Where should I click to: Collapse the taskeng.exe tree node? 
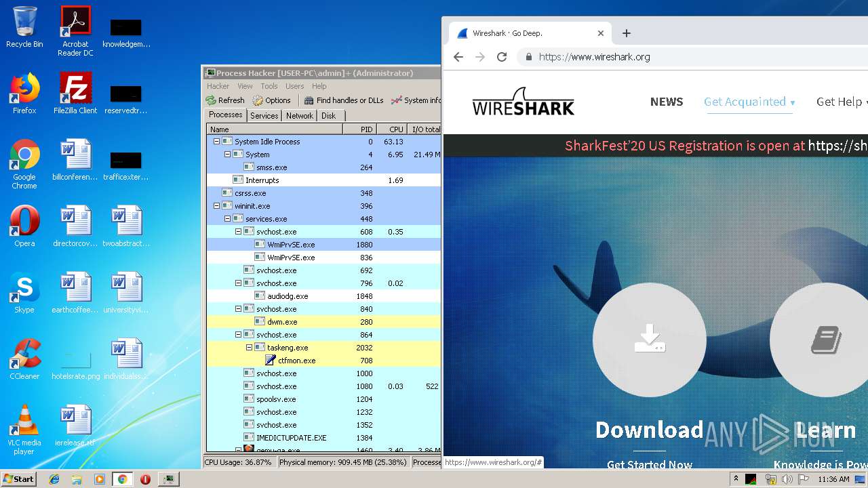click(250, 348)
